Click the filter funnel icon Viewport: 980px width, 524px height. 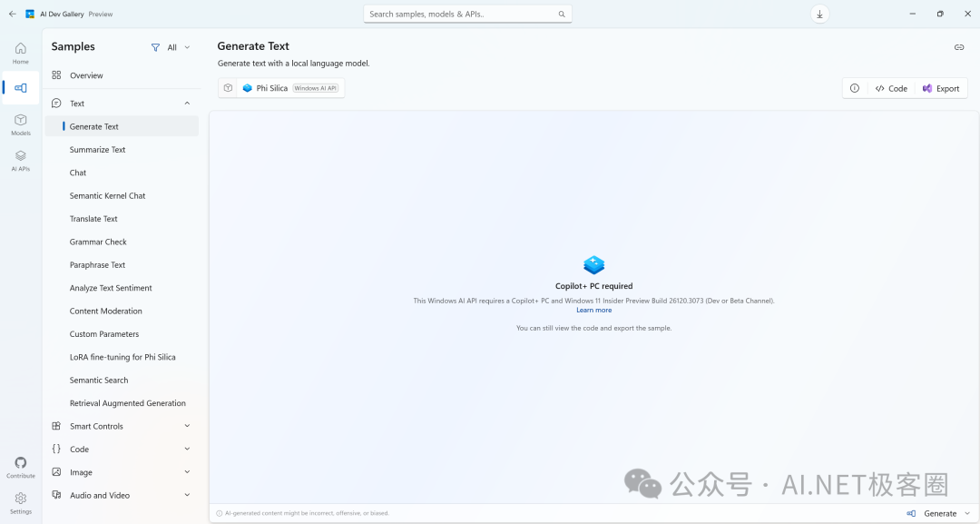tap(155, 47)
